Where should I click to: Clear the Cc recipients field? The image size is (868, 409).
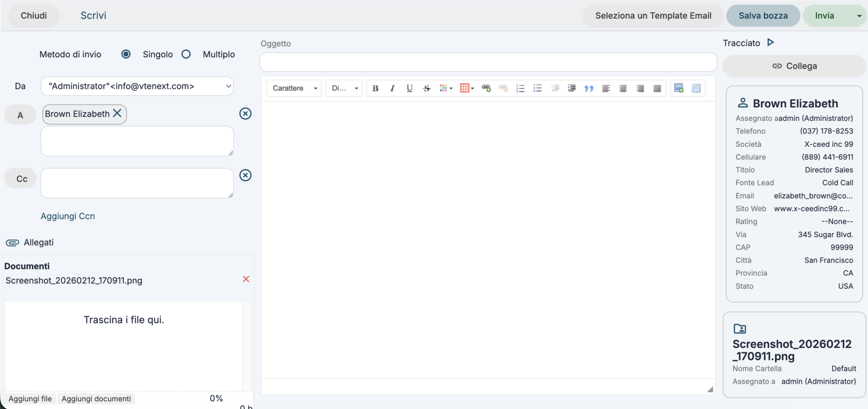(245, 175)
